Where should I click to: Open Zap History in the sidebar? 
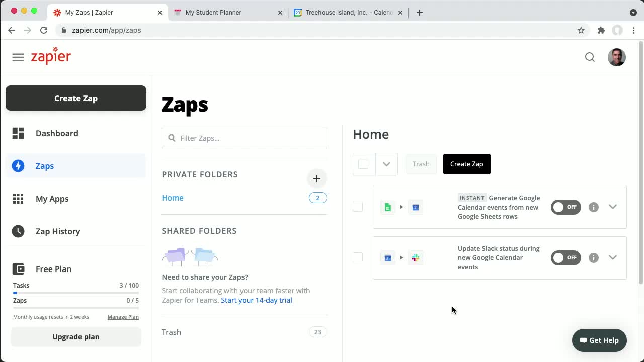[x=75, y=231]
